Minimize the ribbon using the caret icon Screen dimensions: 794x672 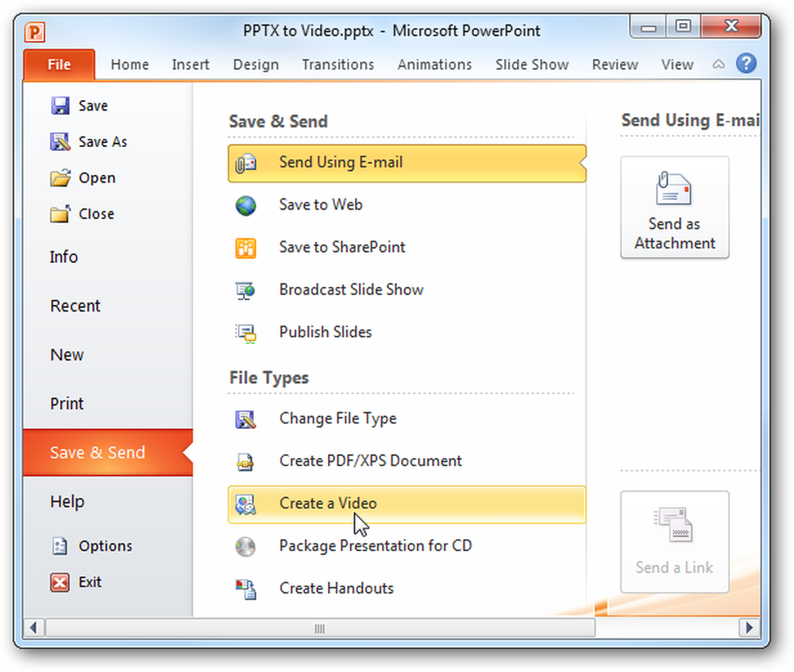[719, 64]
